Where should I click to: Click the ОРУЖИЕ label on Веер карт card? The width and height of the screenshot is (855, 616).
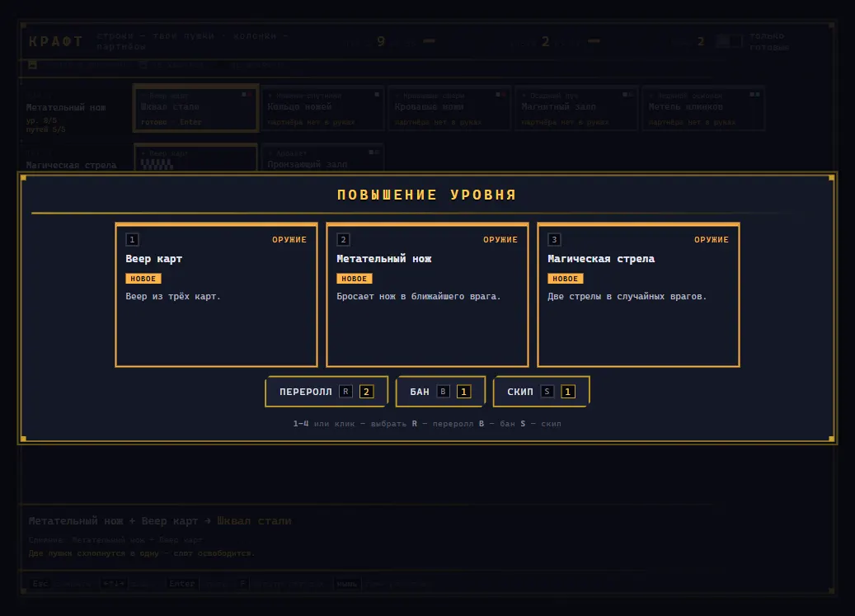(289, 239)
